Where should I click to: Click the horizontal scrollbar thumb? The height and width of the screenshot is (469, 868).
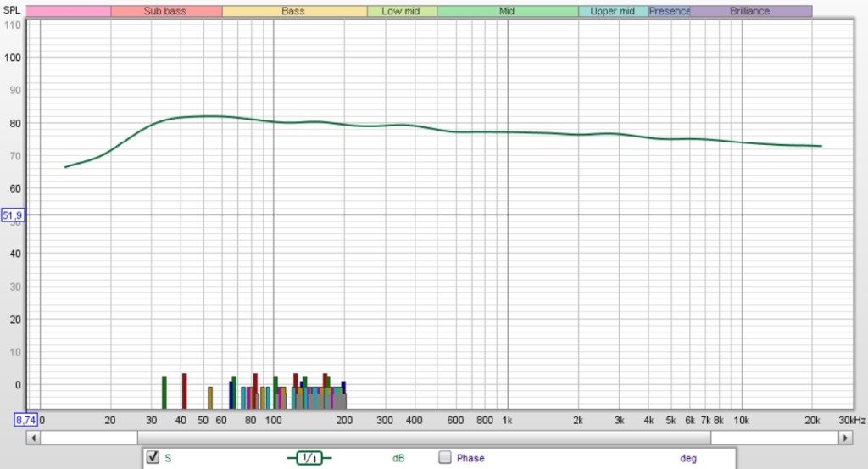click(x=424, y=438)
